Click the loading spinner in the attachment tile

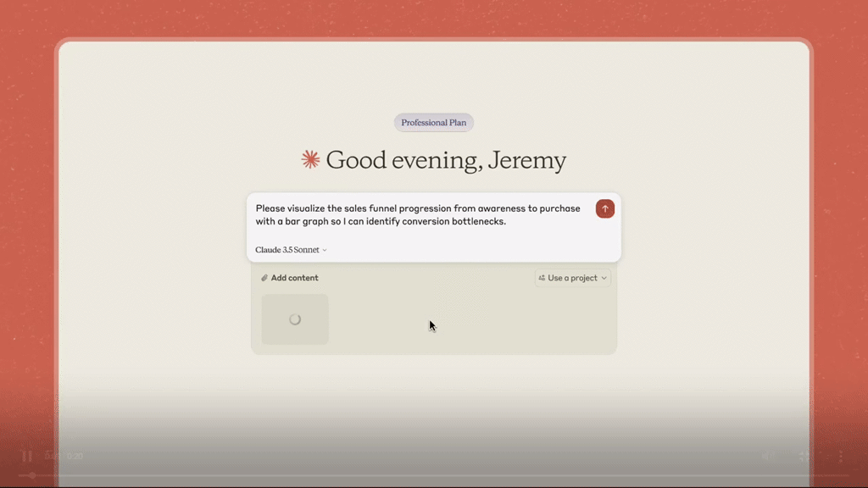point(294,319)
